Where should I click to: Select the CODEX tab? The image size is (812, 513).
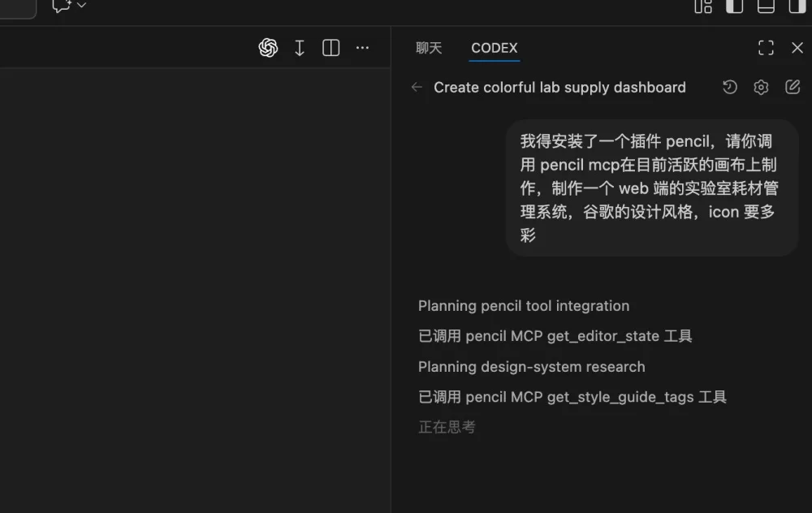pos(494,48)
